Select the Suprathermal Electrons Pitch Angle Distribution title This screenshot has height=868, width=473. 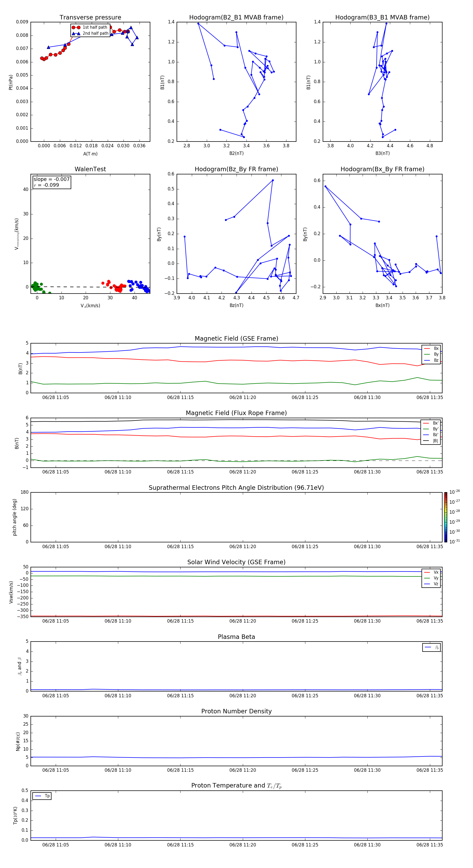click(236, 488)
